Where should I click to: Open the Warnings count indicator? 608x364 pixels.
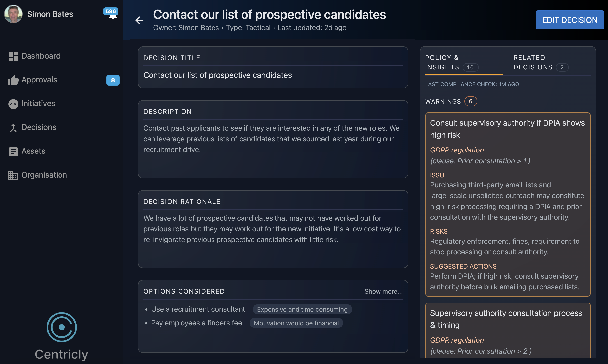[470, 101]
